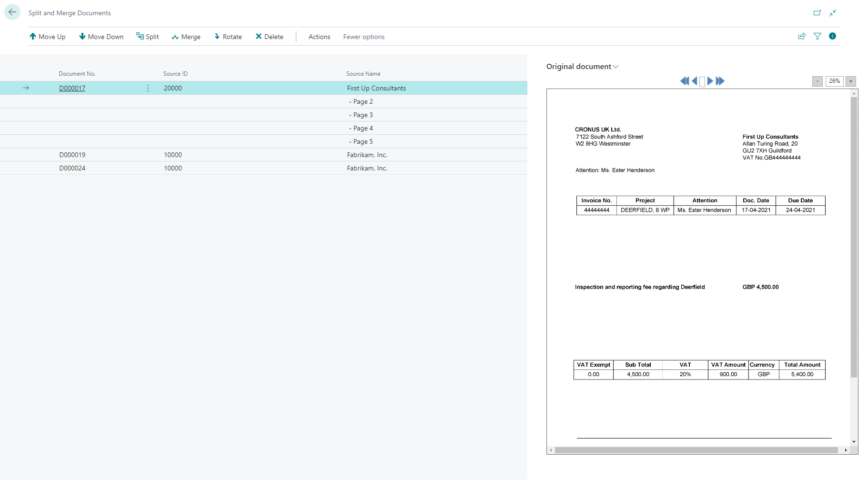This screenshot has width=868, height=488.
Task: Toggle the filter pane icon
Action: tap(818, 36)
